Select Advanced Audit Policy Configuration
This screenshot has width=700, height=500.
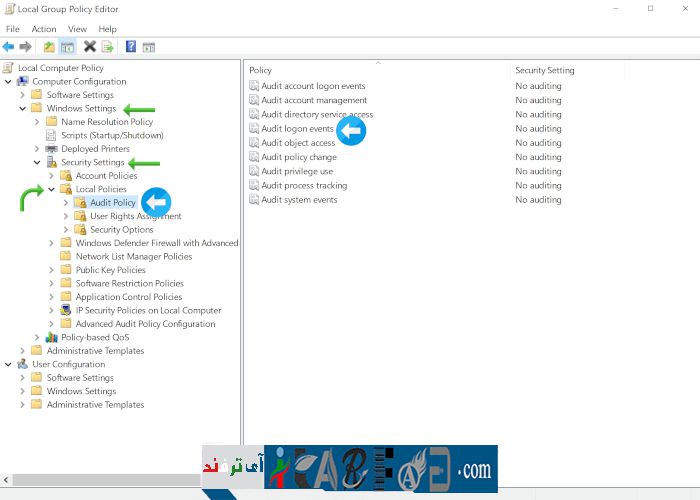(x=145, y=324)
